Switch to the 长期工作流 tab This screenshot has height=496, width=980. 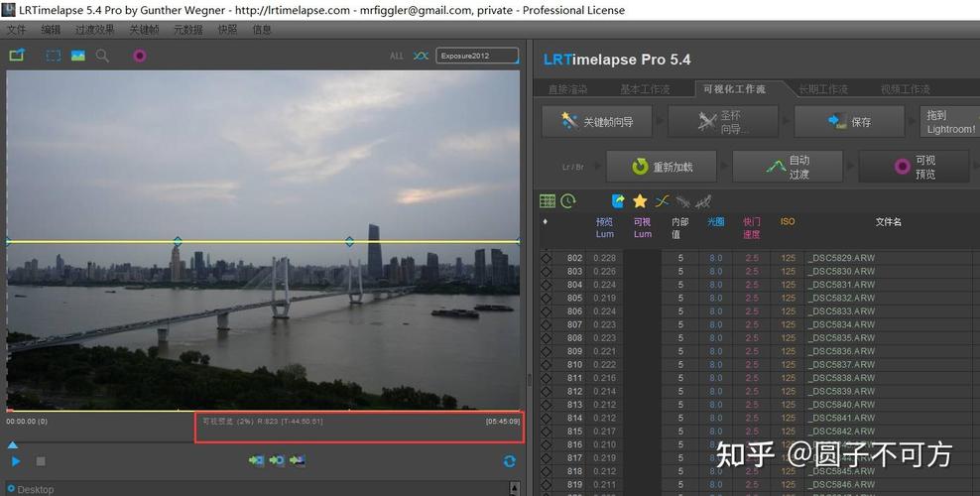tap(823, 89)
